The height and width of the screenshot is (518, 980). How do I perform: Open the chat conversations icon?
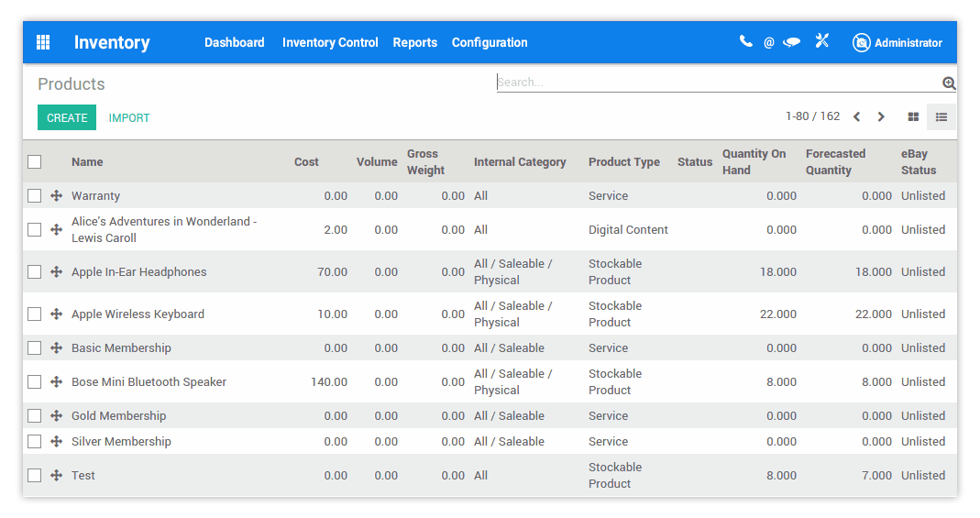point(792,42)
